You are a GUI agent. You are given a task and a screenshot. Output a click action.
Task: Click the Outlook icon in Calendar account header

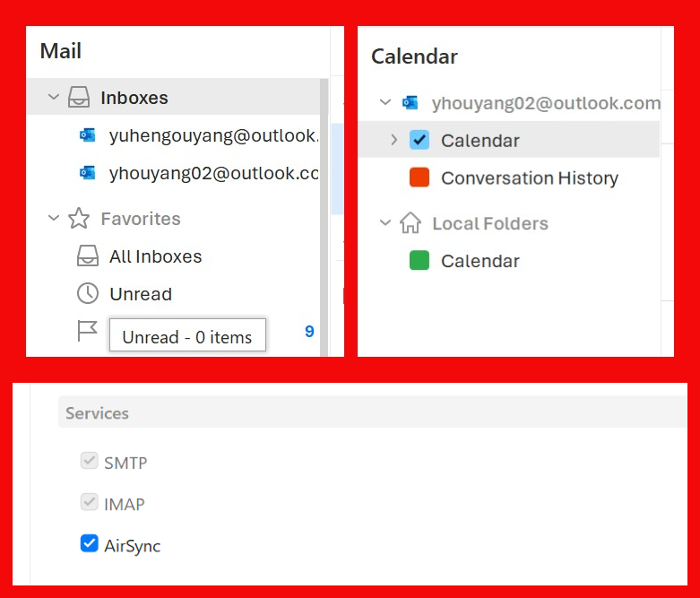point(410,102)
